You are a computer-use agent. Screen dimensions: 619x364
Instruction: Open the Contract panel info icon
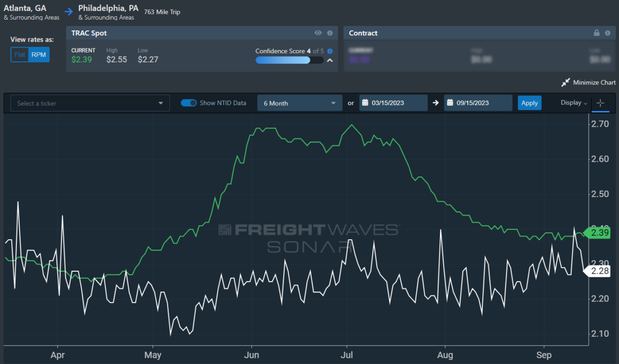click(609, 33)
